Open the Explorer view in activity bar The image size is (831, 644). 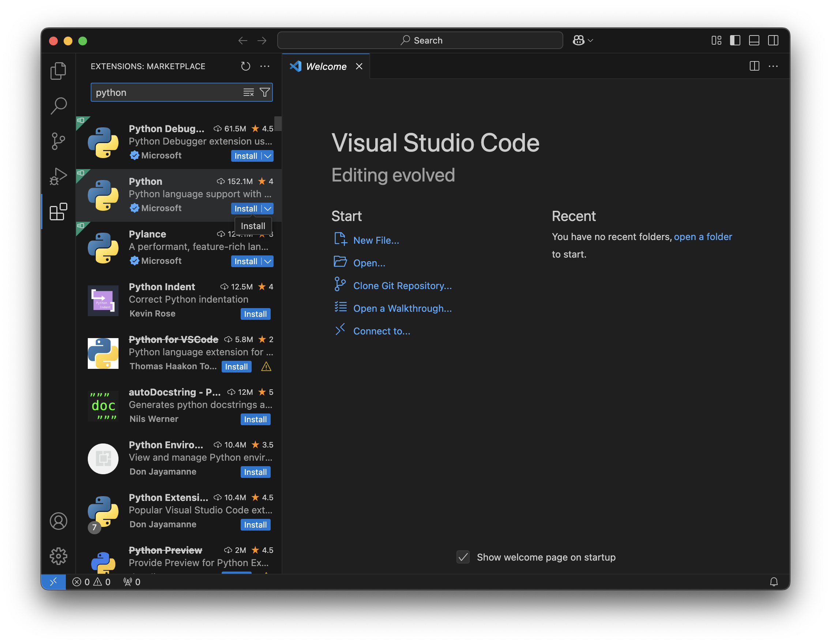(58, 71)
